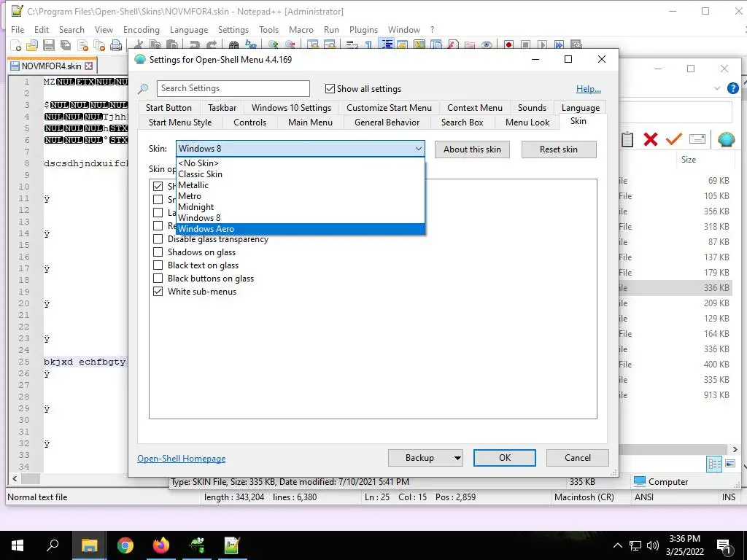Click the red X Delete icon in Explorer

pos(650,139)
